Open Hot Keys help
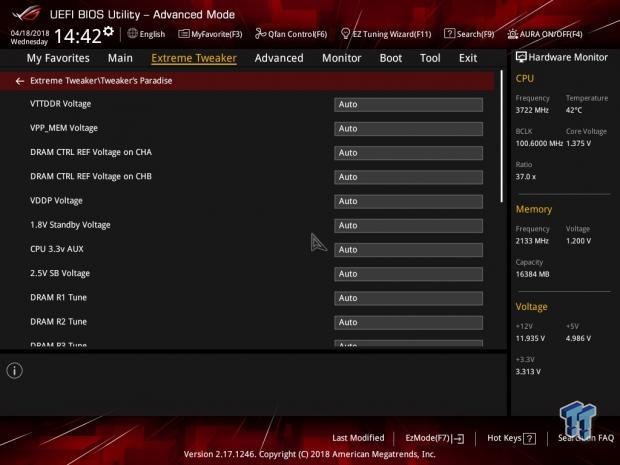Viewport: 620px width, 465px height. pos(512,438)
